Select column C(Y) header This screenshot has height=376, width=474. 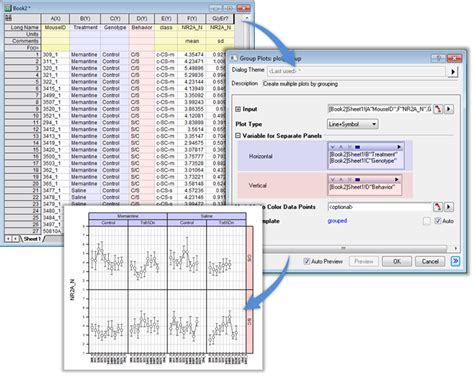click(115, 19)
